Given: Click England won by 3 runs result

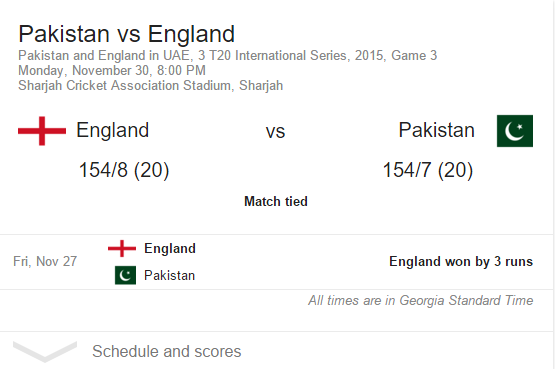Looking at the screenshot, I should 461,261.
